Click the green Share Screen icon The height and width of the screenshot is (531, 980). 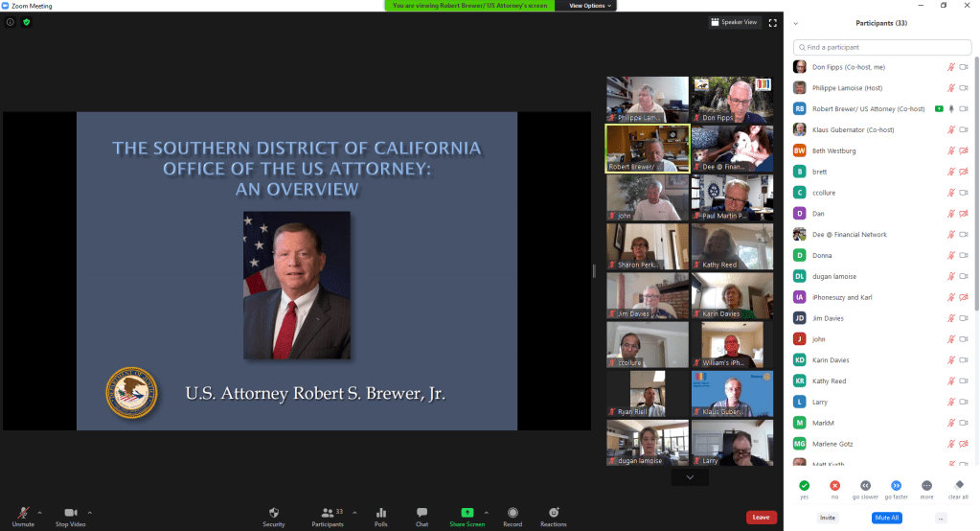pos(467,513)
